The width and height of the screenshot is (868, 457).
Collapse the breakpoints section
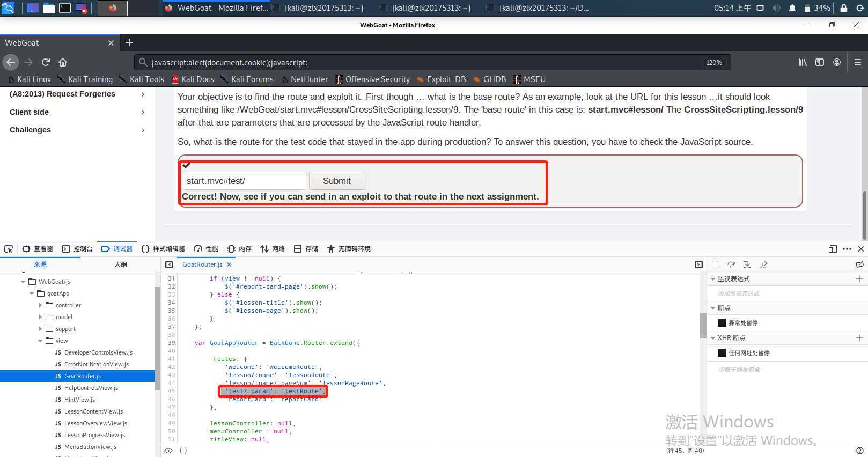click(x=713, y=308)
